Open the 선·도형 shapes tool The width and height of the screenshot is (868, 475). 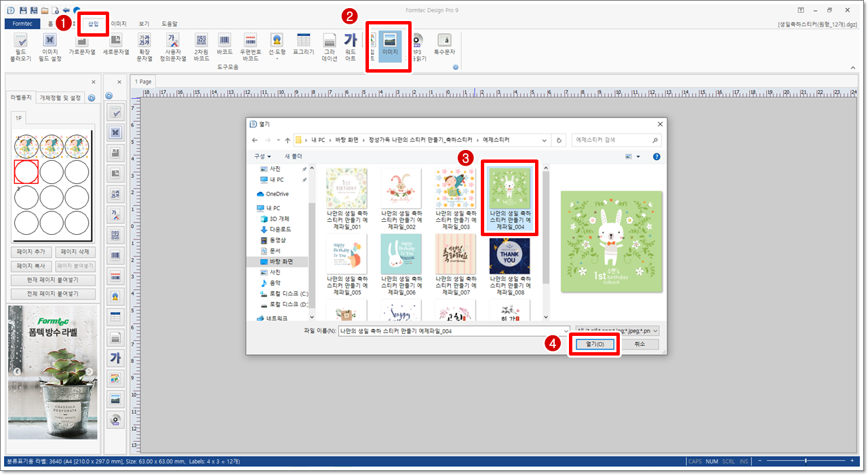(277, 47)
